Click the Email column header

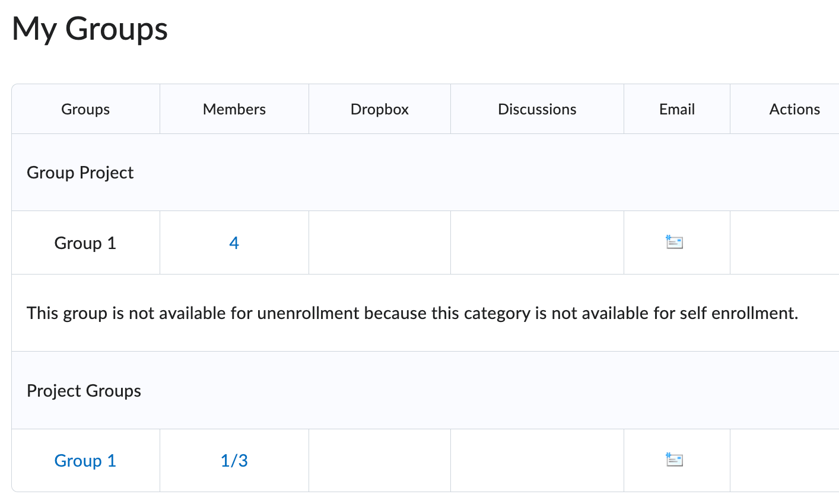[676, 109]
